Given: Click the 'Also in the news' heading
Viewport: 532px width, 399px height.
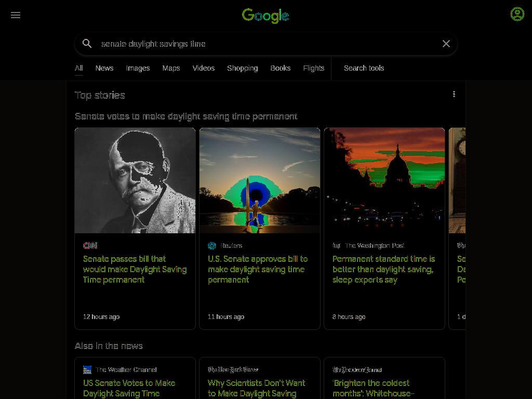Looking at the screenshot, I should (x=109, y=345).
